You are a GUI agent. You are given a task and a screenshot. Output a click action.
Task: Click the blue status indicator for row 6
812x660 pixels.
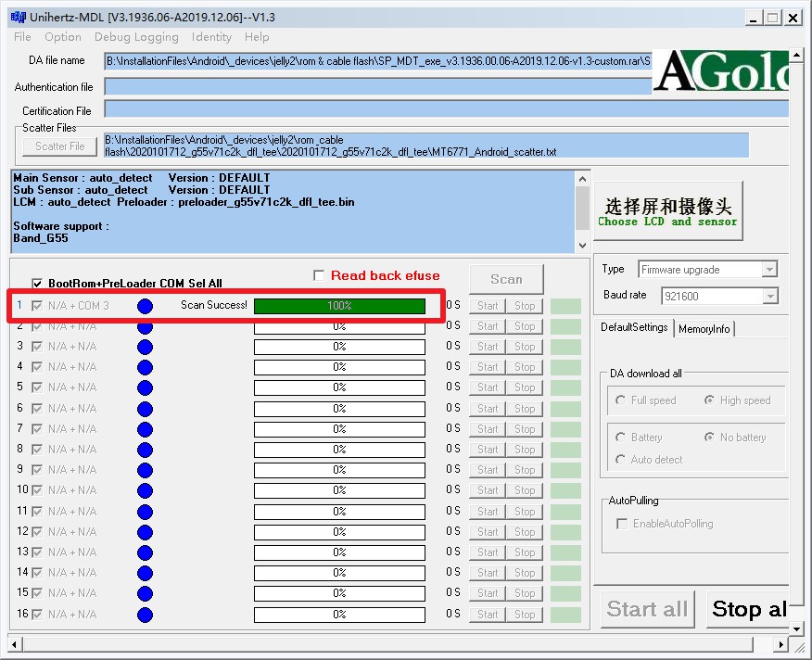click(x=145, y=409)
